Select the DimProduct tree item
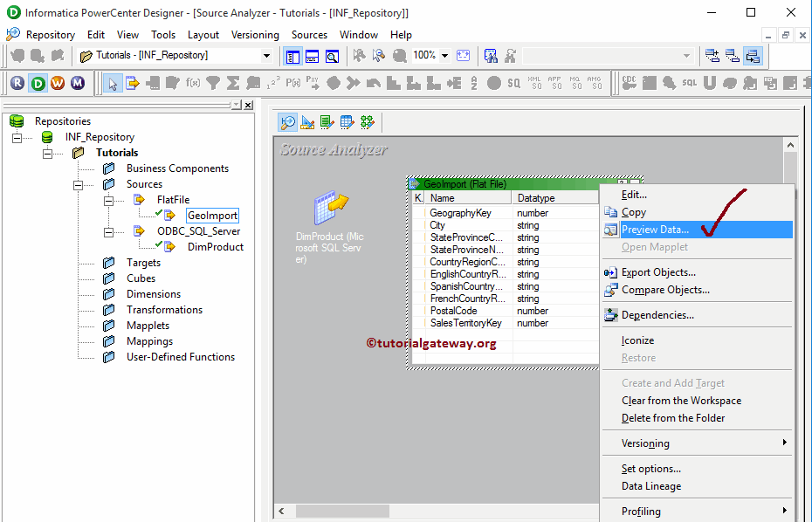Viewport: 812px width, 522px height. click(216, 247)
